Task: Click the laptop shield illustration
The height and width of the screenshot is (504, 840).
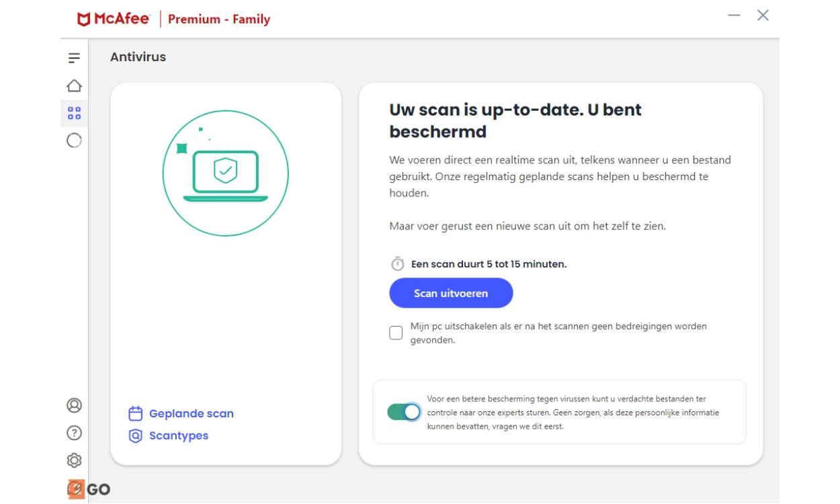Action: pos(226,173)
